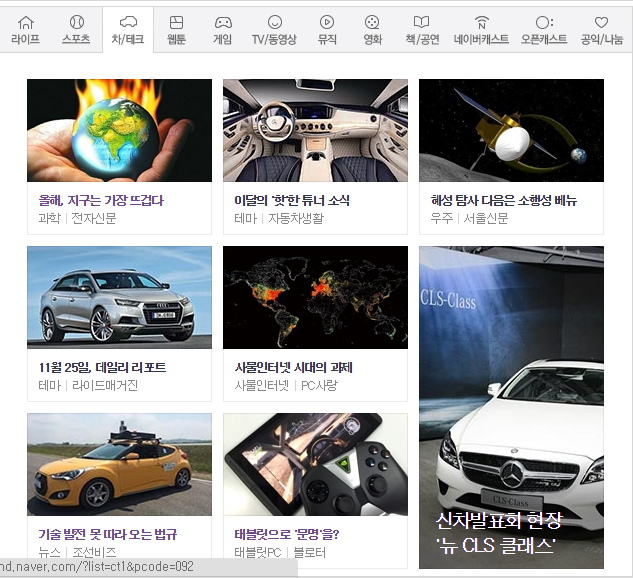Click the 우주 category label

[x=442, y=218]
